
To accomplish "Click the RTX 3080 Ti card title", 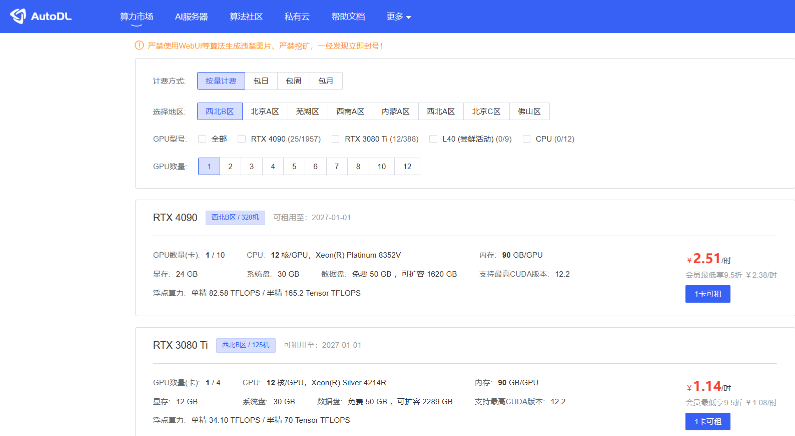I will 180,345.
